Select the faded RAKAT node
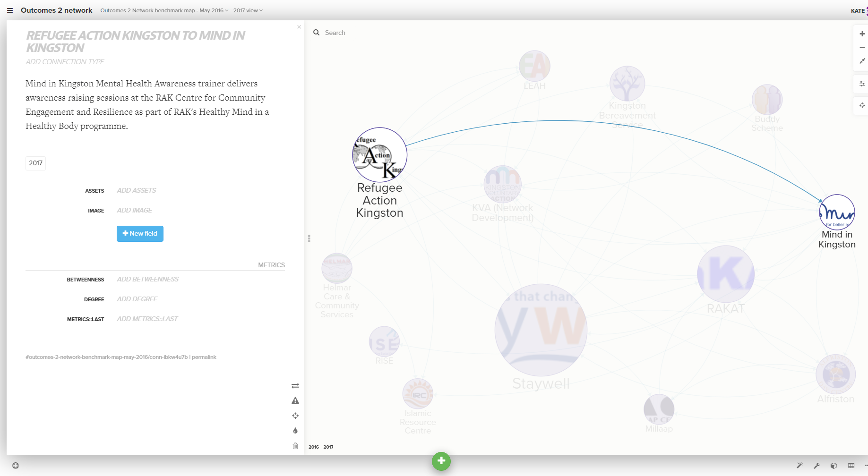This screenshot has height=476, width=868. (x=726, y=274)
